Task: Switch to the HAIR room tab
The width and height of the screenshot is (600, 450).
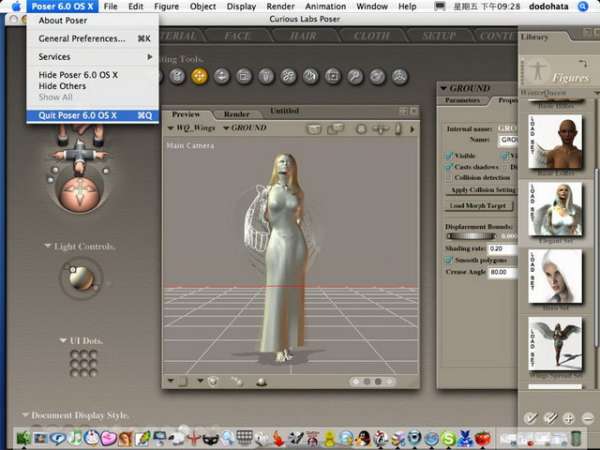Action: (x=303, y=36)
